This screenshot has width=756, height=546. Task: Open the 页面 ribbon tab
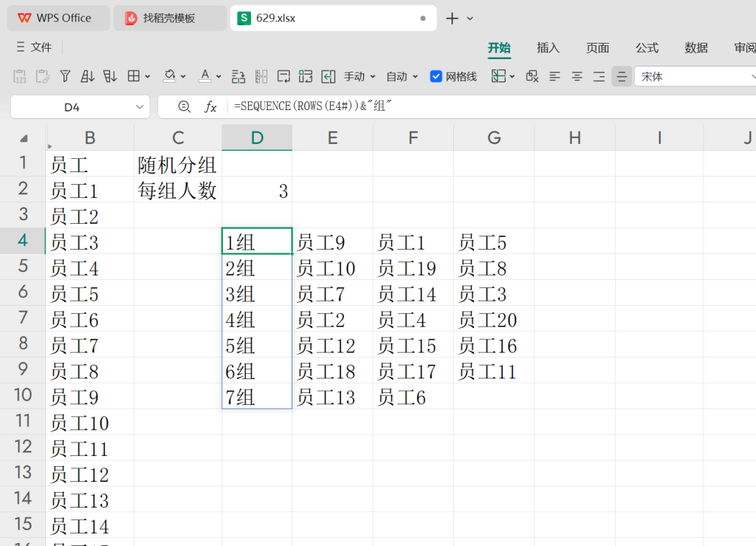(x=597, y=48)
